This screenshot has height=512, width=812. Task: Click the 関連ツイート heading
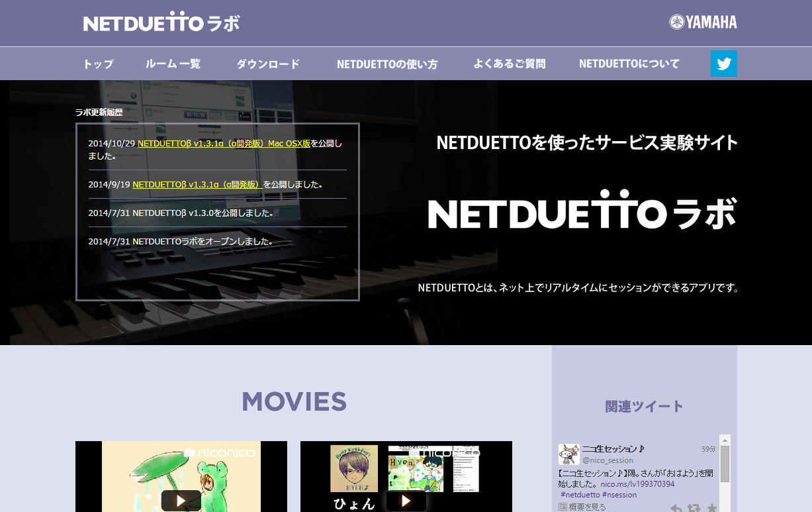(644, 406)
